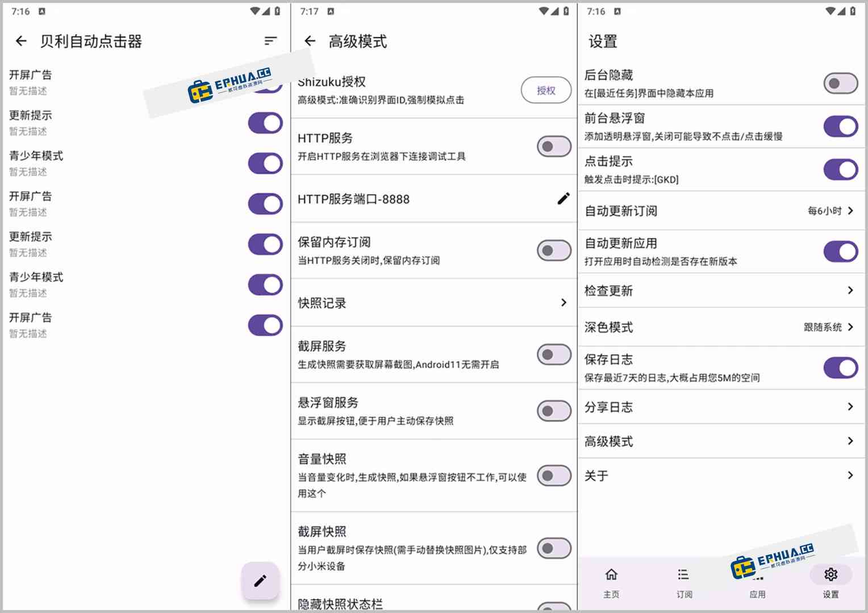Open the sort/filter icon at top right
This screenshot has width=868, height=613.
pos(270,40)
